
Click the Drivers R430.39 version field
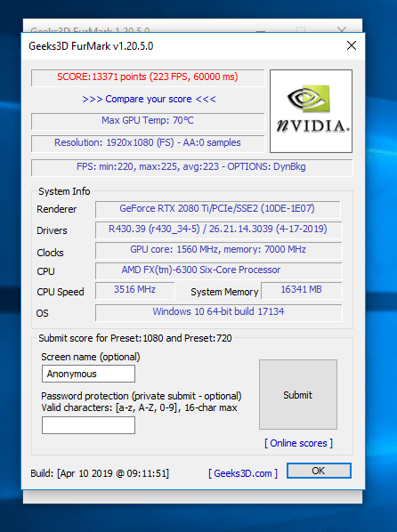[x=218, y=230]
